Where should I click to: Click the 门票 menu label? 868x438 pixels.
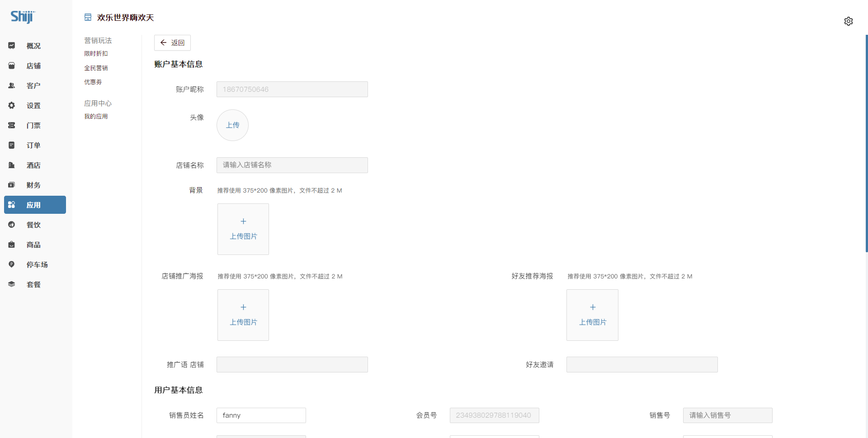tap(33, 126)
